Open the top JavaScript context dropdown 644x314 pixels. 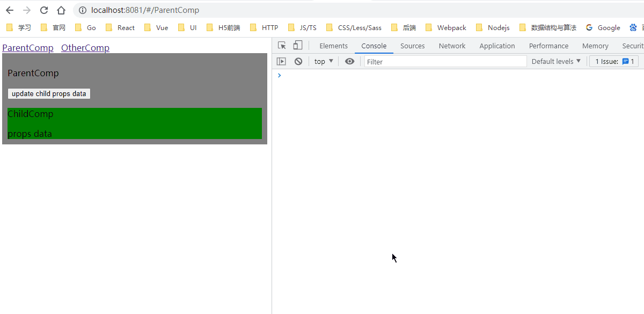[324, 62]
